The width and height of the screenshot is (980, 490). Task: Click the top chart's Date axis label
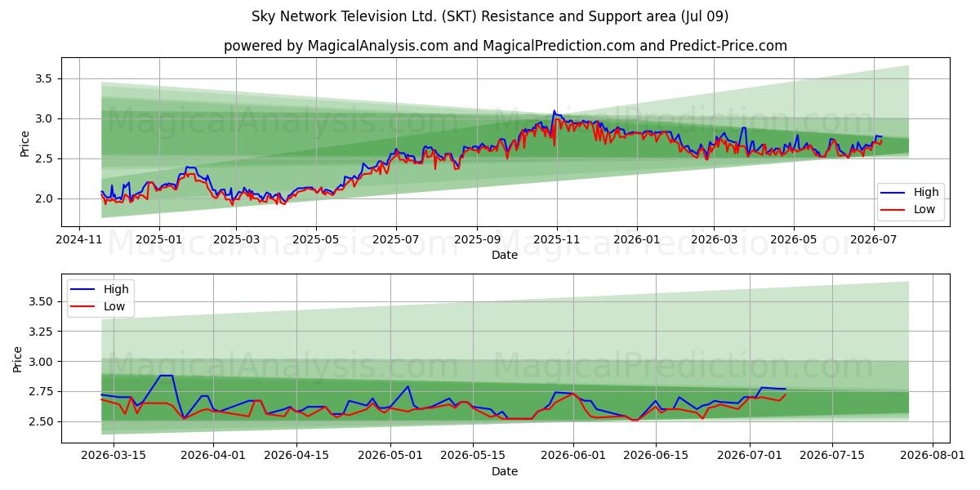point(505,255)
